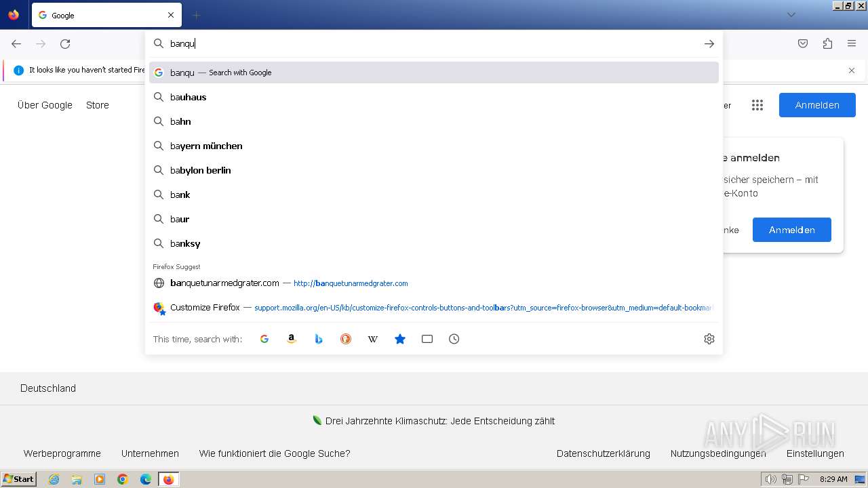Viewport: 868px width, 488px height.
Task: Click the go arrow in address bar
Action: pos(709,44)
